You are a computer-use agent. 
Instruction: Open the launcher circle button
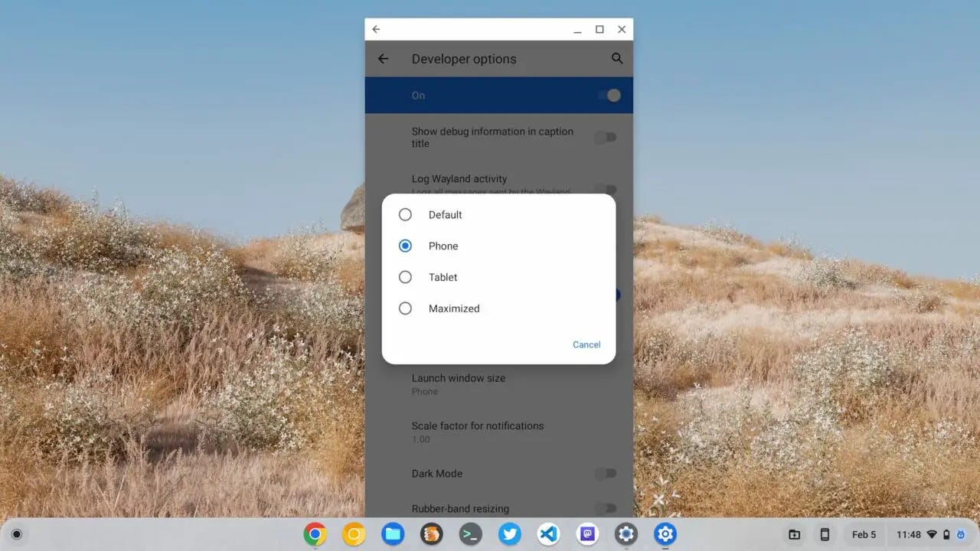pos(17,534)
